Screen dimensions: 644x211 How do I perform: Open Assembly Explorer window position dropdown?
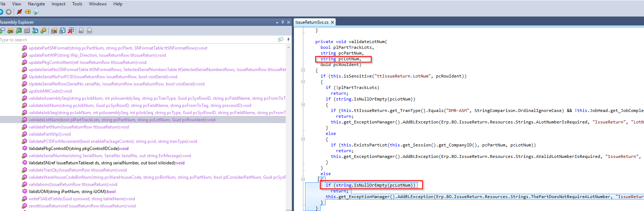277,22
